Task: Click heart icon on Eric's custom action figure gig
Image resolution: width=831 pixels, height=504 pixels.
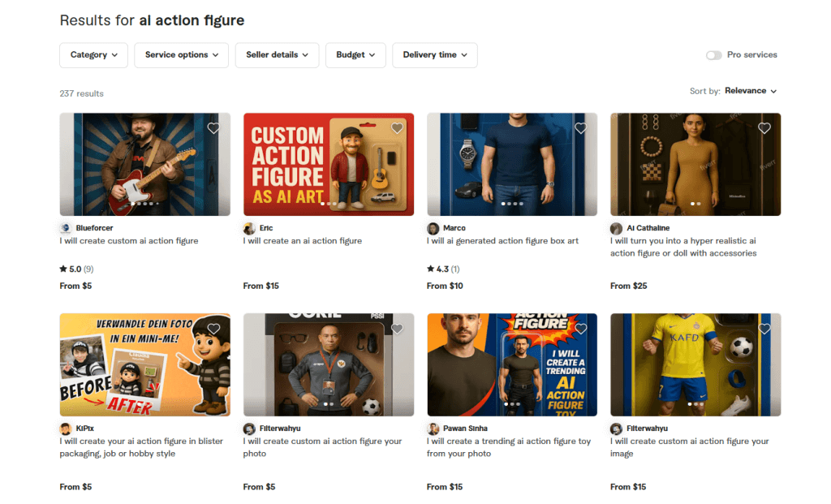Action: tap(397, 128)
